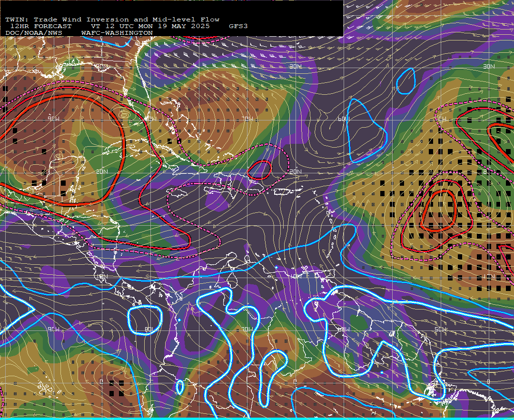Click the '20N' label over the Yucatan area
Screen dimensions: 514x420
tap(102, 171)
